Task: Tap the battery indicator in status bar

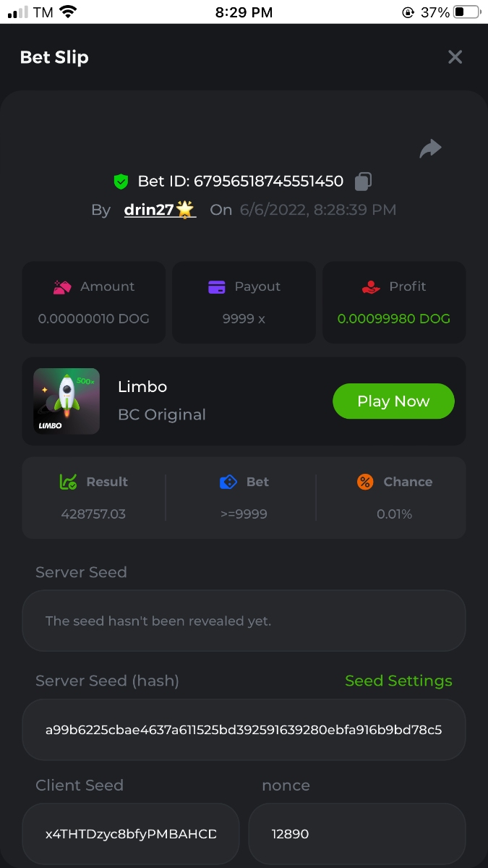Action: 467,12
